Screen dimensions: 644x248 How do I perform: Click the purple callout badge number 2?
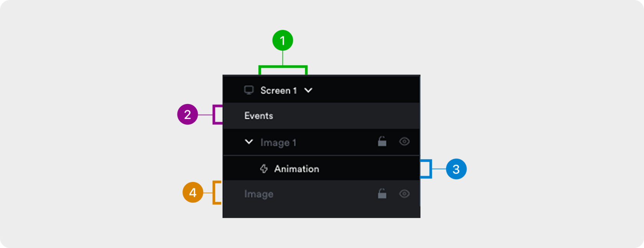point(187,114)
